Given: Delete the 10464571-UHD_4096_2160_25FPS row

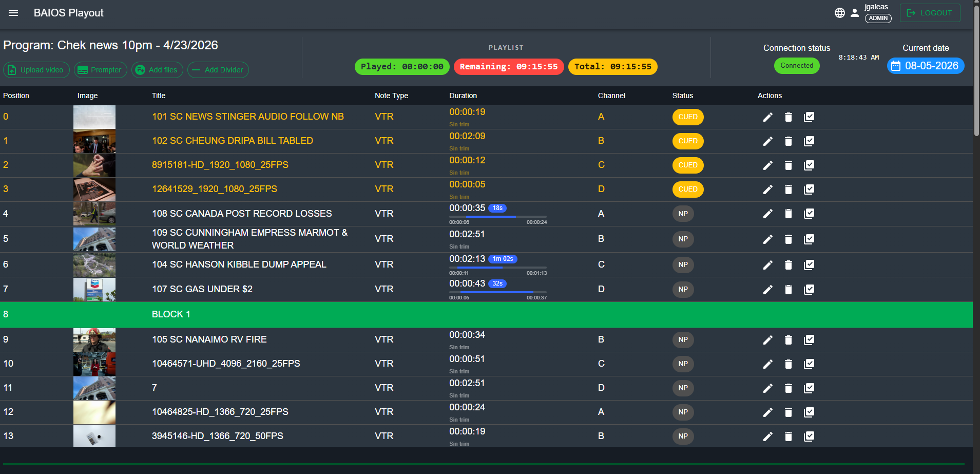Looking at the screenshot, I should pyautogui.click(x=789, y=364).
